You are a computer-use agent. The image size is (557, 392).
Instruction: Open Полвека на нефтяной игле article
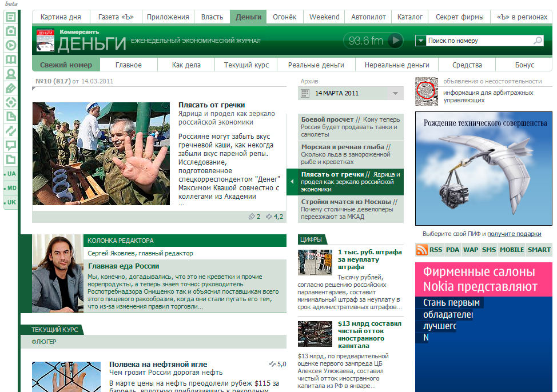click(x=158, y=365)
